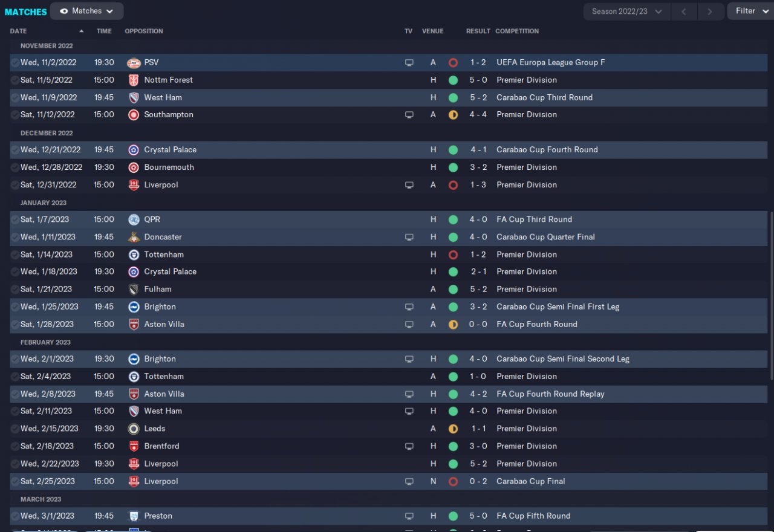Click the red loss indicator on the PSV row

[453, 62]
